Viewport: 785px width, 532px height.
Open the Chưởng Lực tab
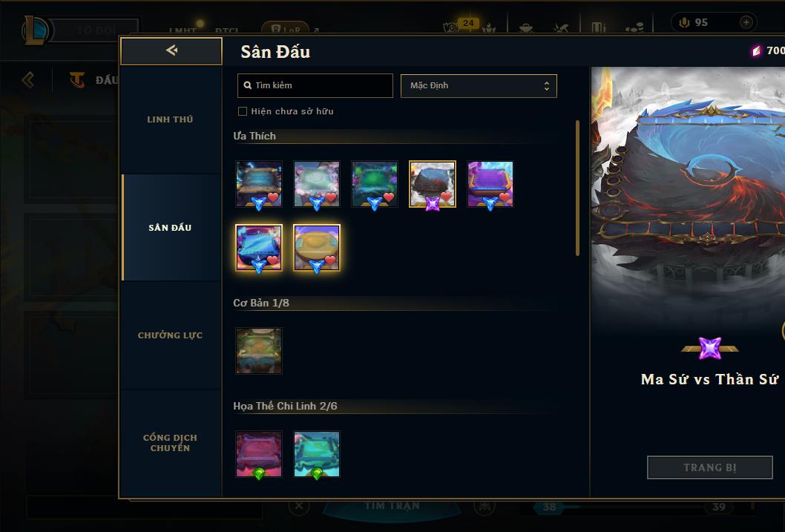pos(170,335)
